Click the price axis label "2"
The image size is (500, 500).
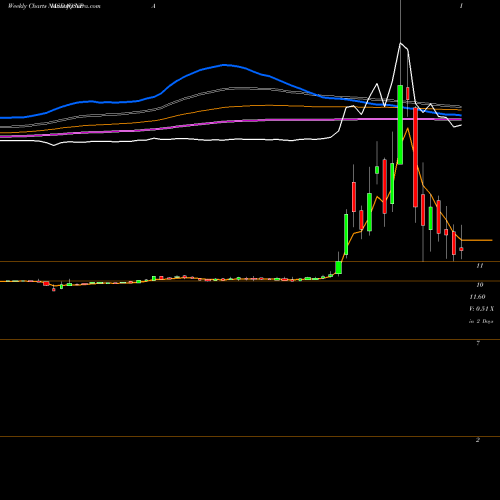478,440
